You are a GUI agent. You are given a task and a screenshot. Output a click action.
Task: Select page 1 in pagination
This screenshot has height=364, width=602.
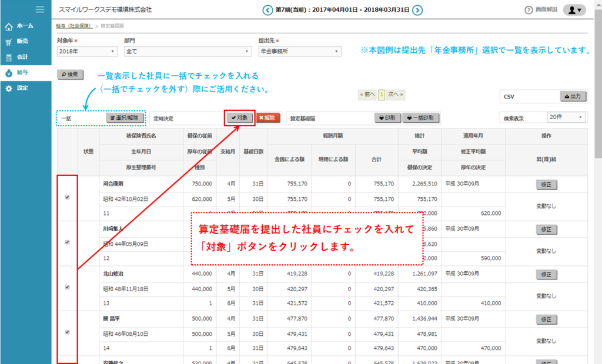pyautogui.click(x=381, y=95)
